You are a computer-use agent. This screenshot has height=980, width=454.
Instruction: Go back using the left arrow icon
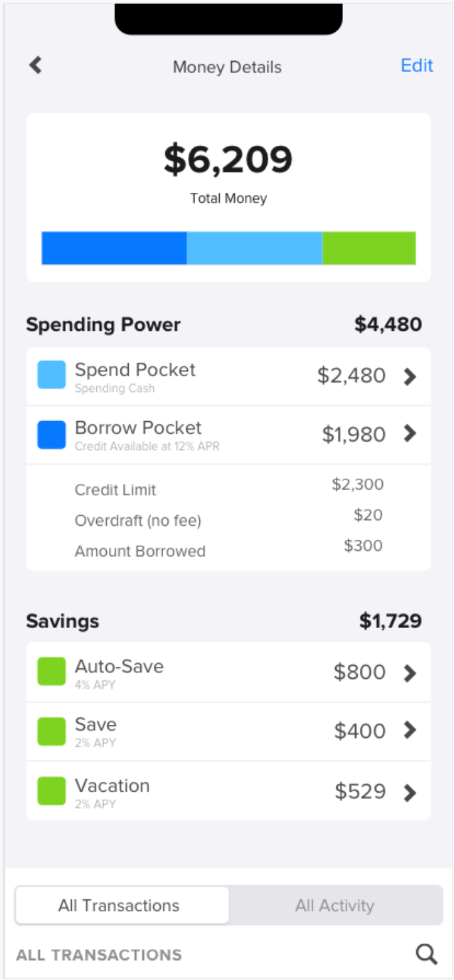(35, 65)
